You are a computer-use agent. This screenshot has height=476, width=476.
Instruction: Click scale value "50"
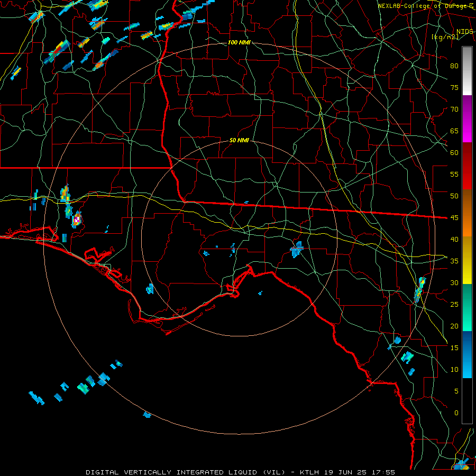click(454, 196)
